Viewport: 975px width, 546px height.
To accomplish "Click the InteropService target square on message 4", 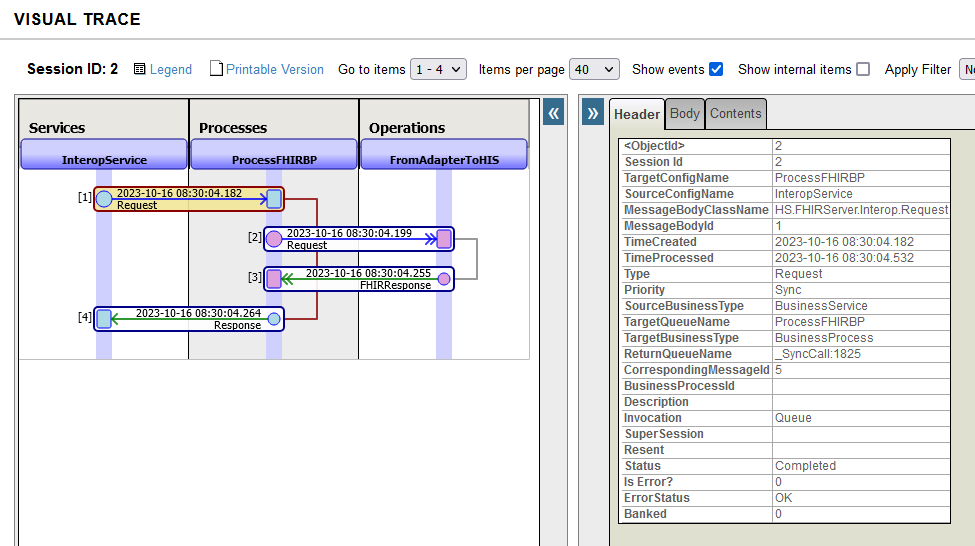I will (104, 319).
